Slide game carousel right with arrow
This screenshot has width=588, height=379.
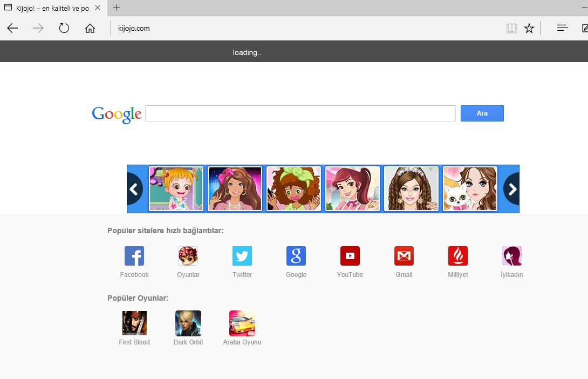pos(512,189)
